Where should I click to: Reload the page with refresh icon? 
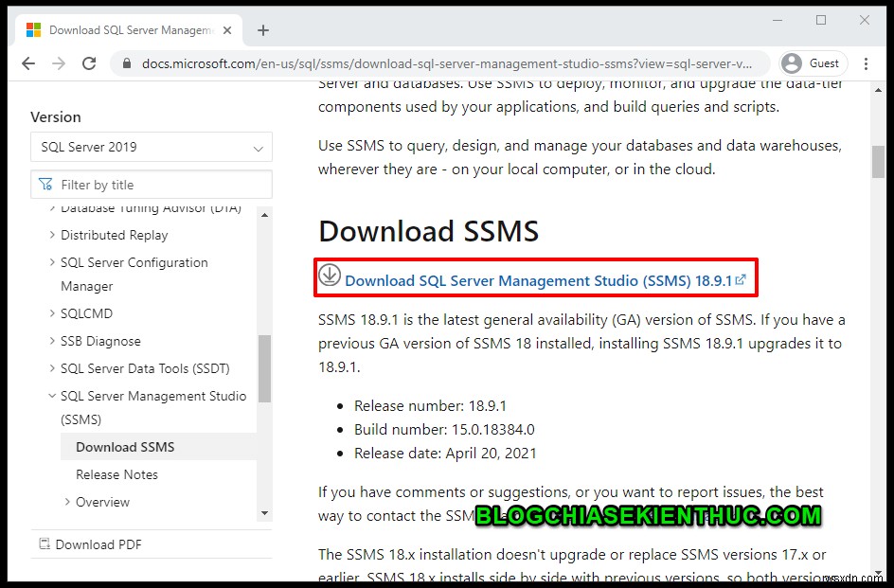(88, 62)
